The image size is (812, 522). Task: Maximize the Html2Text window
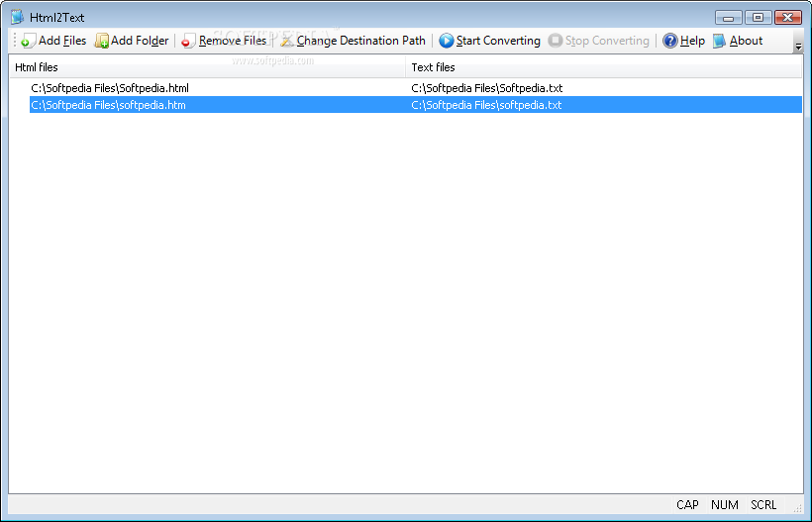759,18
